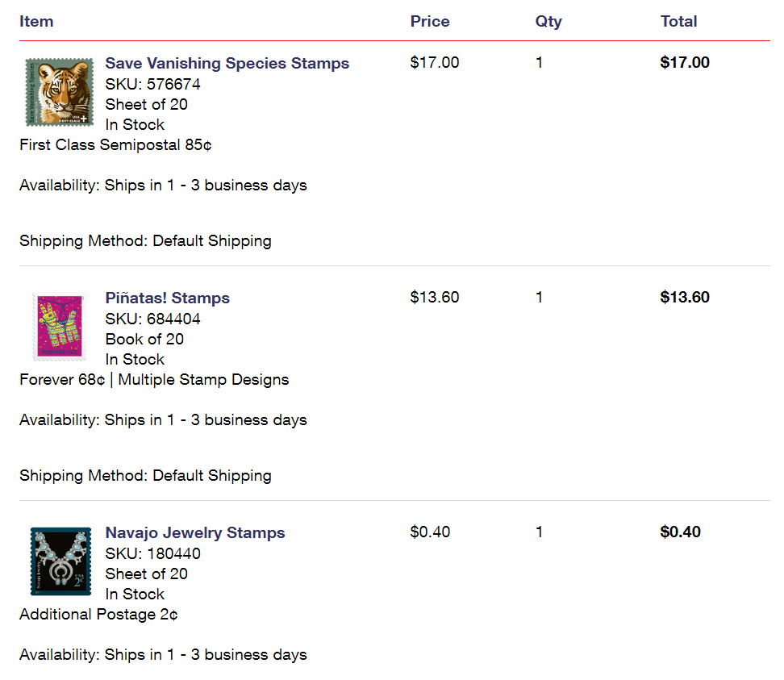
Task: Click Forever 68¢ Multiple Stamp Designs text
Action: [x=153, y=380]
